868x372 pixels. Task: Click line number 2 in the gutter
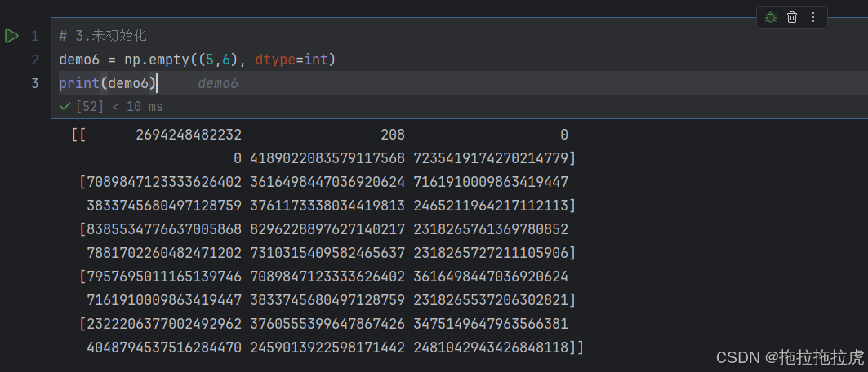(35, 60)
